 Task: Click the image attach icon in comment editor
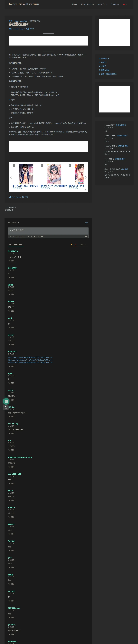coord(86,236)
